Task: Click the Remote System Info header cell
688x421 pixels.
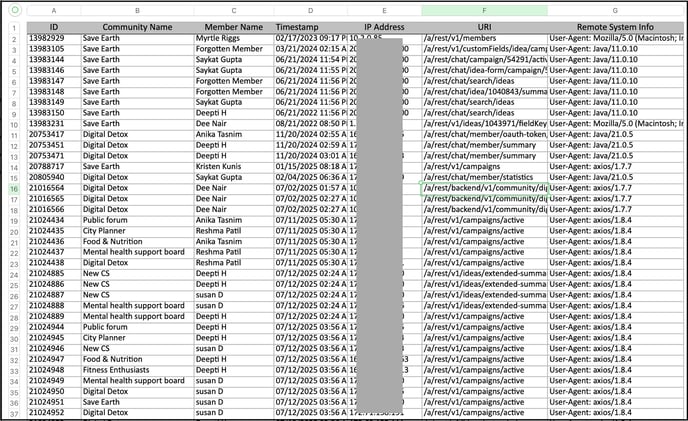Action: [x=615, y=27]
